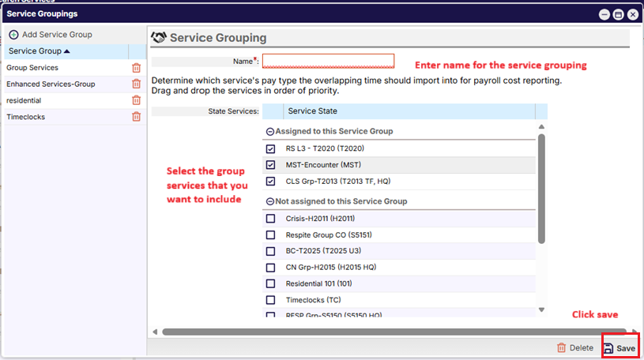Uncheck the RS L3 - T2020 service
Image resolution: width=644 pixels, height=360 pixels.
click(x=271, y=149)
